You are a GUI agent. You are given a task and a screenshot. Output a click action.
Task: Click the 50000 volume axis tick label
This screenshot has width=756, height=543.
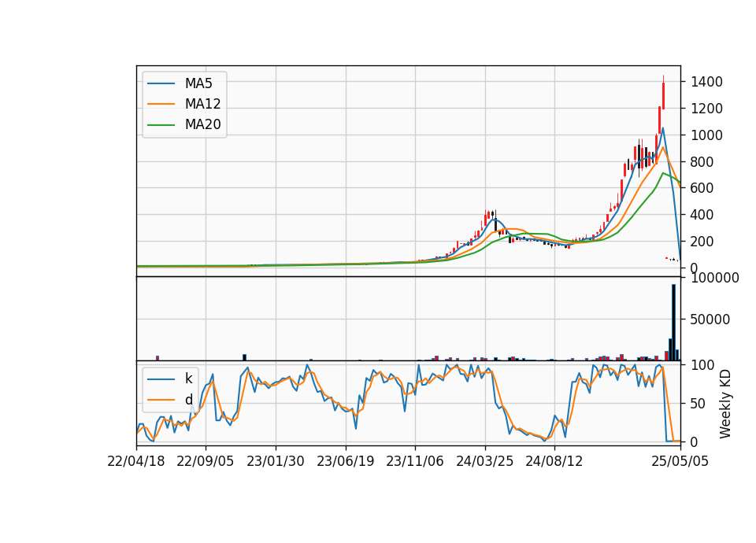click(710, 320)
